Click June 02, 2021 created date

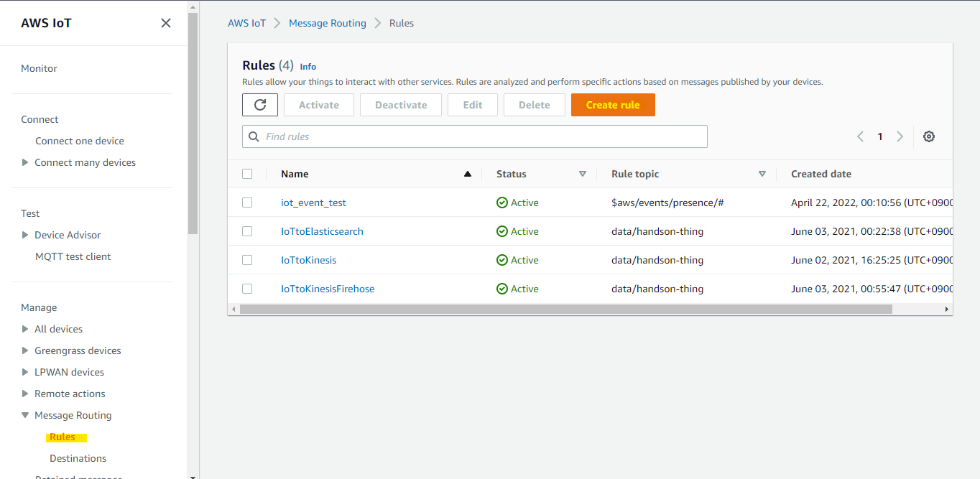point(872,260)
